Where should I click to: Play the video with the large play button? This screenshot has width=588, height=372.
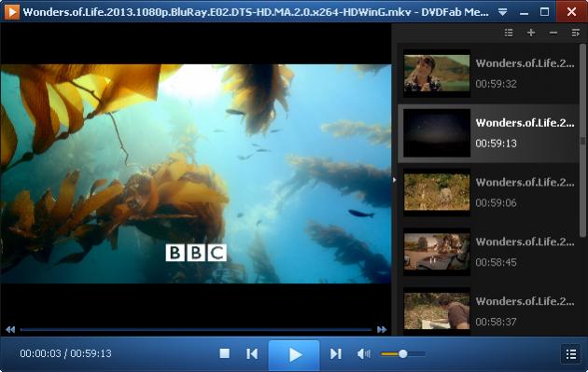(294, 354)
